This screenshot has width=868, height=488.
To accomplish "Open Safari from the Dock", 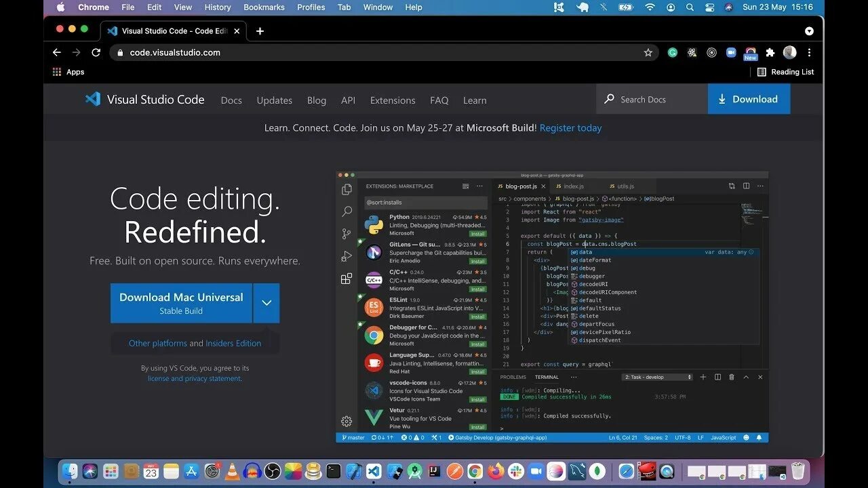I will [x=626, y=471].
